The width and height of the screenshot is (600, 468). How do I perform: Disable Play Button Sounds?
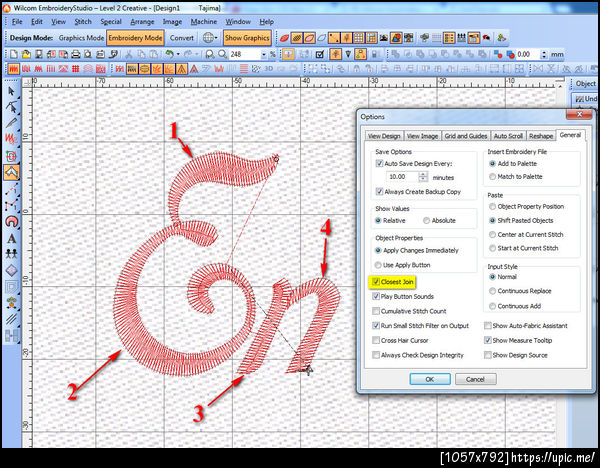tap(376, 296)
